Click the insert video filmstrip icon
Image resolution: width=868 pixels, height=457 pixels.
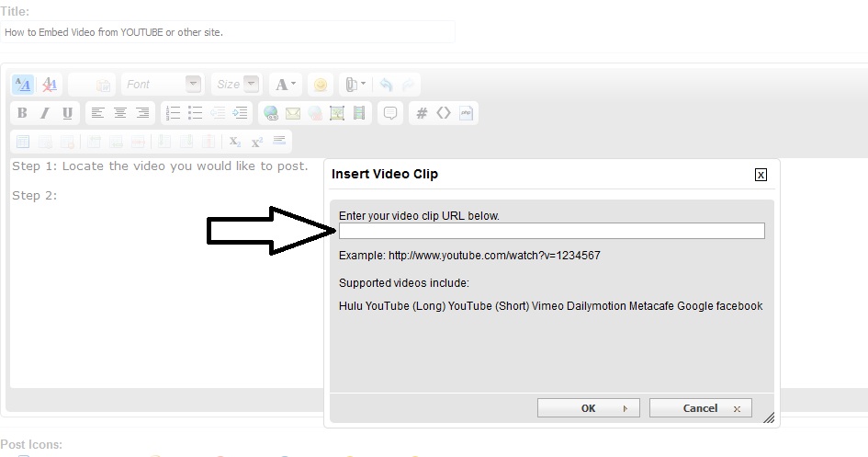pos(359,113)
